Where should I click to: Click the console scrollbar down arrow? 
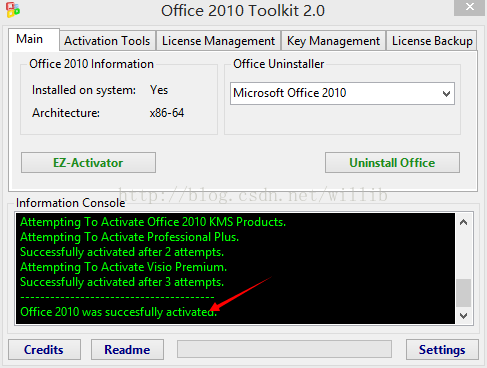tap(463, 315)
